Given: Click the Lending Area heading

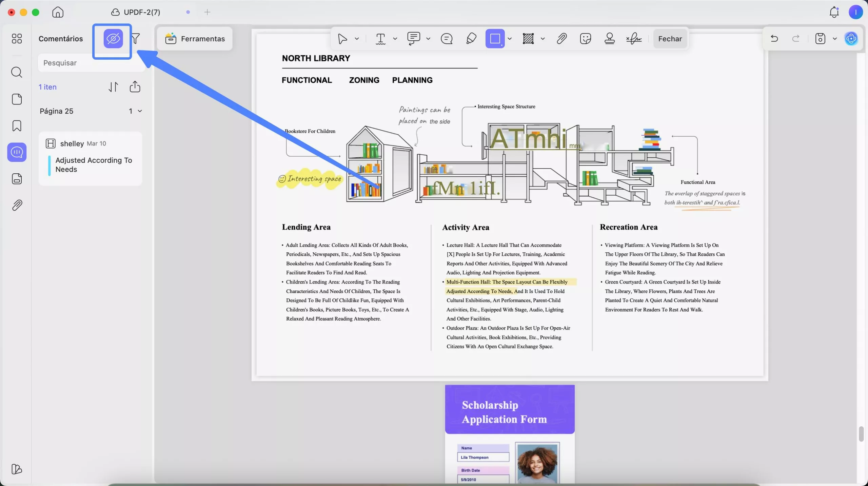Looking at the screenshot, I should [306, 227].
